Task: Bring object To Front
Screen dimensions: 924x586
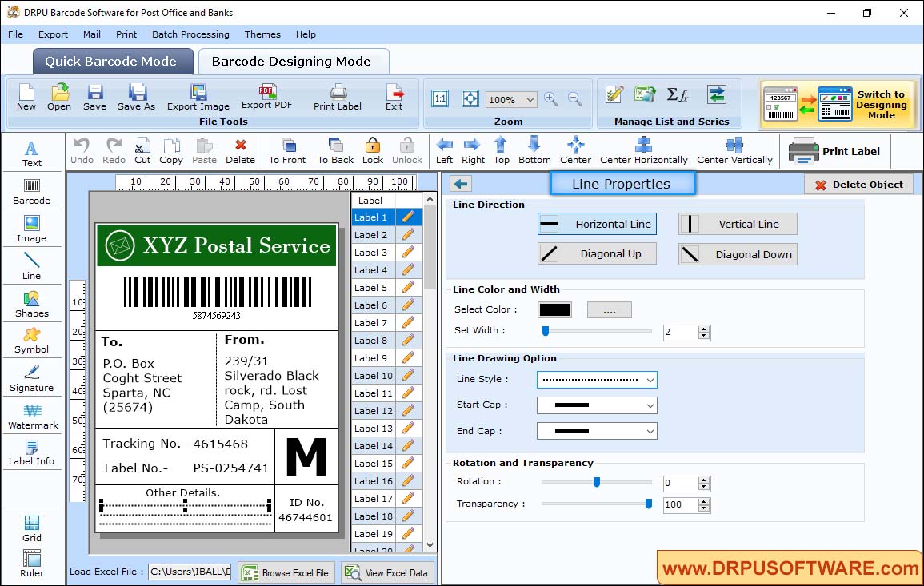Action: tap(287, 151)
